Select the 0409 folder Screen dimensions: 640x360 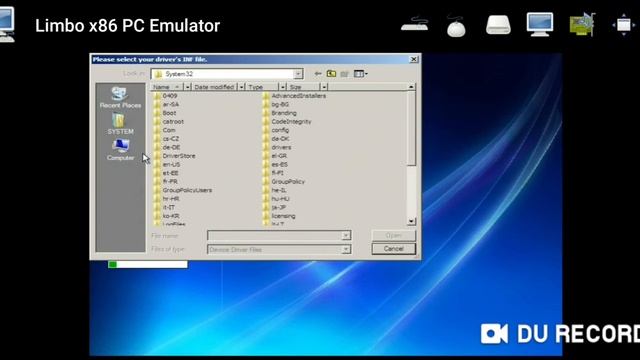click(x=166, y=96)
